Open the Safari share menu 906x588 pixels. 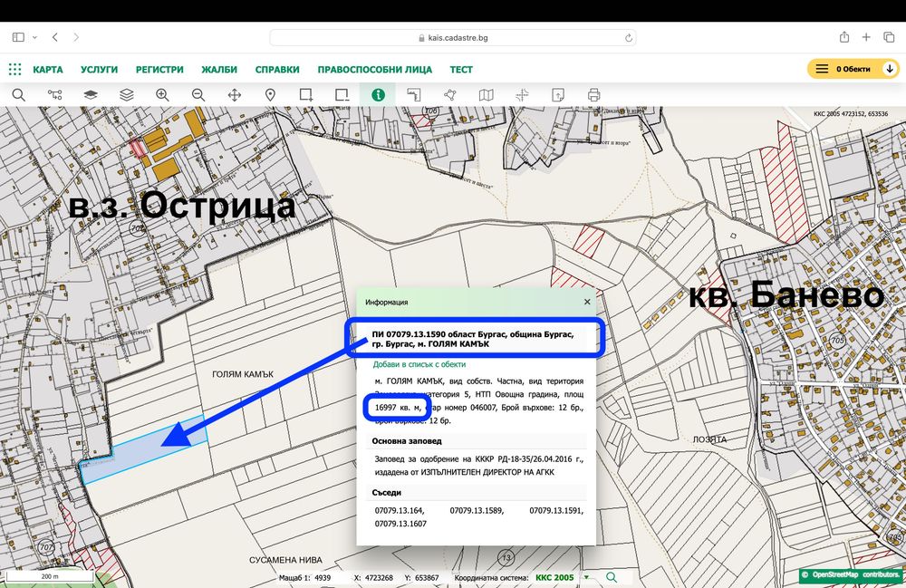point(844,37)
